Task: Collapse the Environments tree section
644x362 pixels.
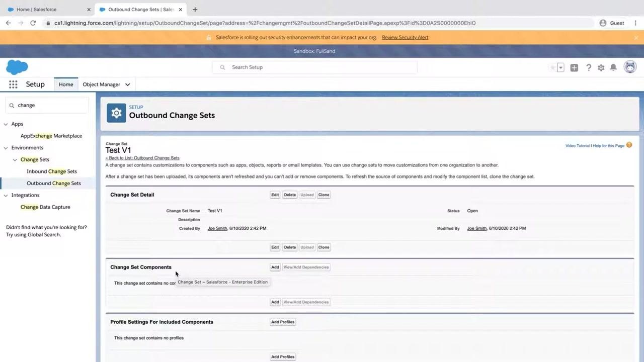Action: click(x=6, y=148)
